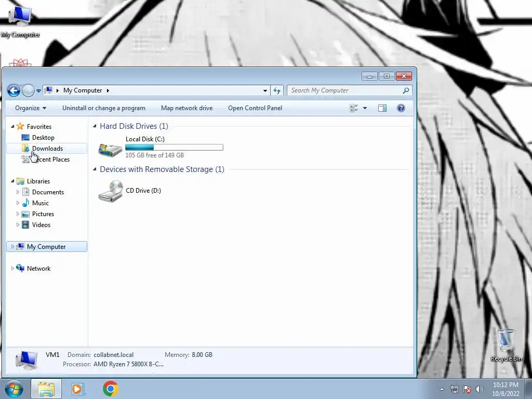Expand the Videos library
Viewport: 532px width, 399px height.
pos(18,224)
